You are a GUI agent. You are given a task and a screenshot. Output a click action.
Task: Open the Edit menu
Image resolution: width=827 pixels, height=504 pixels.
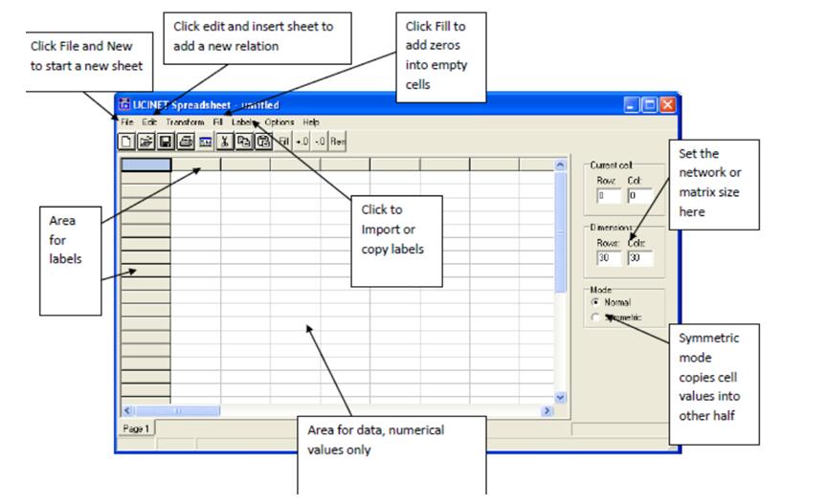149,121
